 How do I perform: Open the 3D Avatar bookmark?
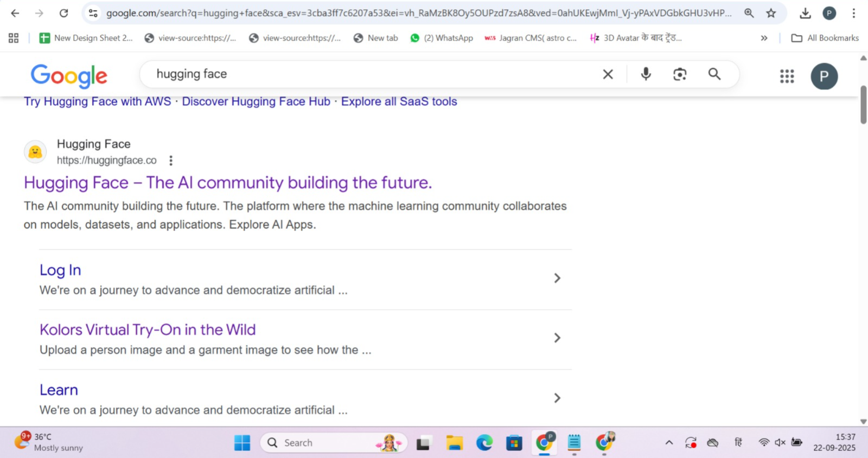pos(636,38)
